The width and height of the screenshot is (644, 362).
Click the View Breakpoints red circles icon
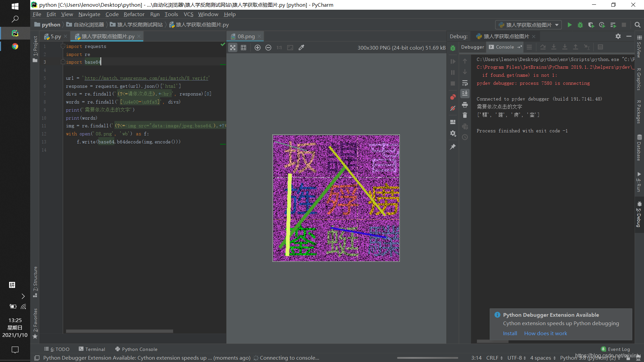(453, 97)
